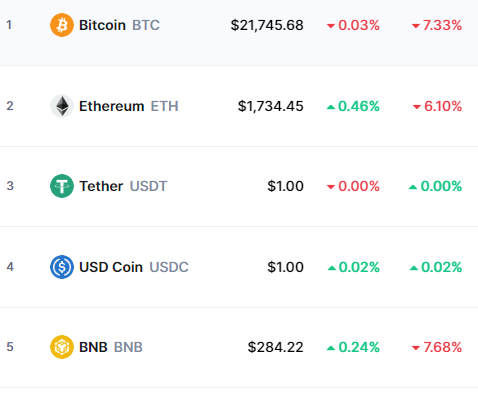Click the green Tether logo icon
The width and height of the screenshot is (478, 393).
pos(62,186)
